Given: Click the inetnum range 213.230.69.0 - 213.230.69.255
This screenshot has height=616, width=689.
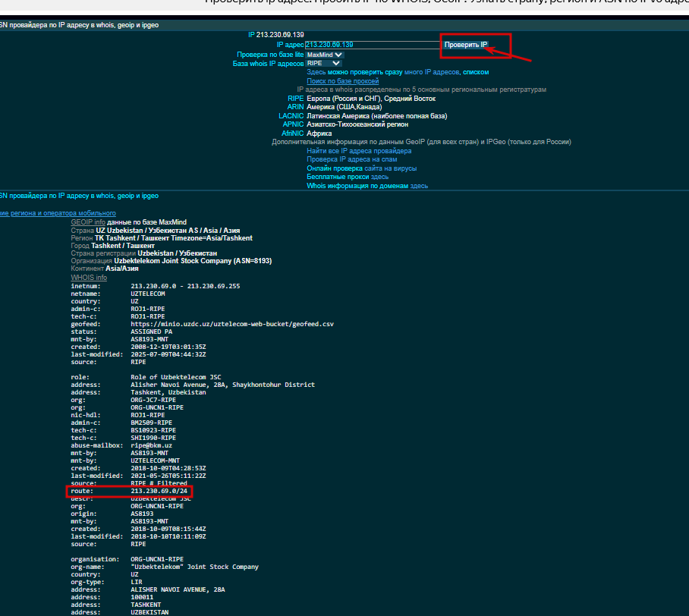Looking at the screenshot, I should point(185,286).
